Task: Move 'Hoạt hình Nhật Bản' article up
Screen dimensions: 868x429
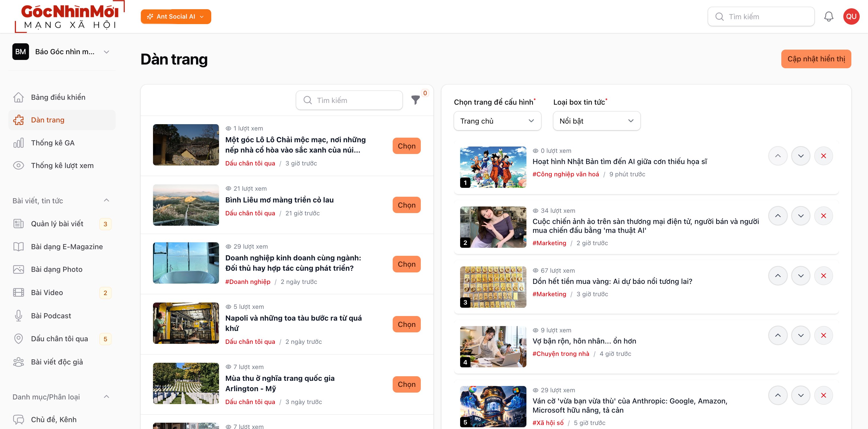Action: coord(778,156)
